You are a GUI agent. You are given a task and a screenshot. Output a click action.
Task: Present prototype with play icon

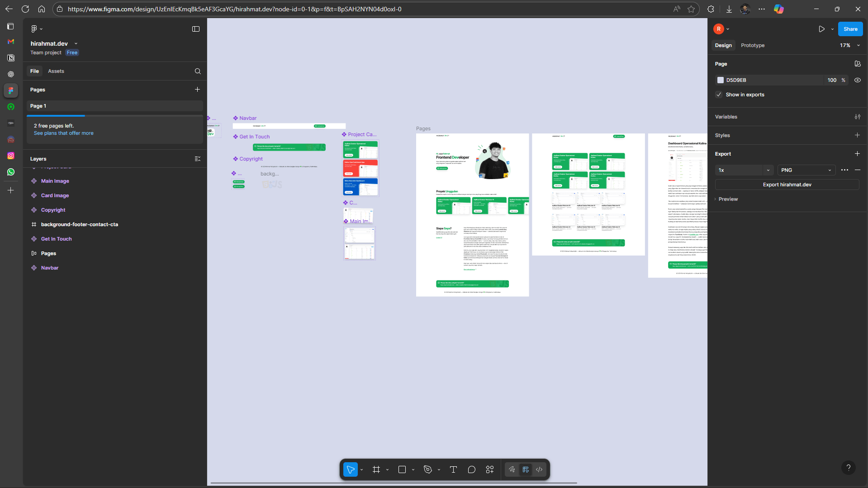point(821,29)
